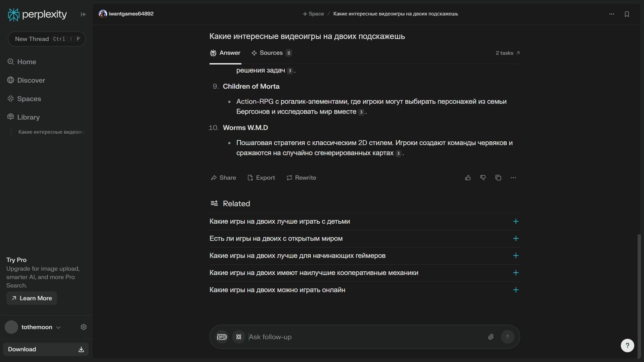Screen dimensions: 644x362
Task: Click the Perplexity logo
Action: (x=37, y=14)
